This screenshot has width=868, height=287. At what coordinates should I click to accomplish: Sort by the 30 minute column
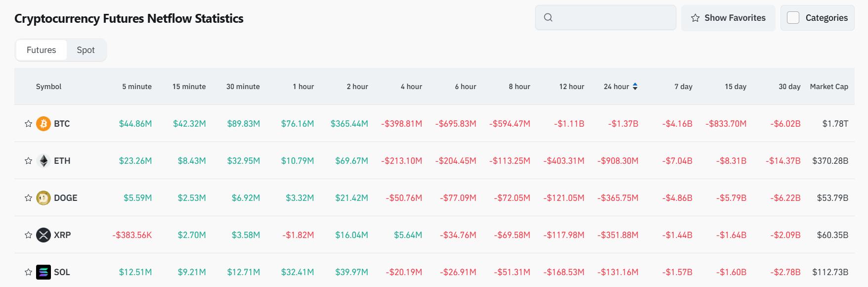pos(243,87)
